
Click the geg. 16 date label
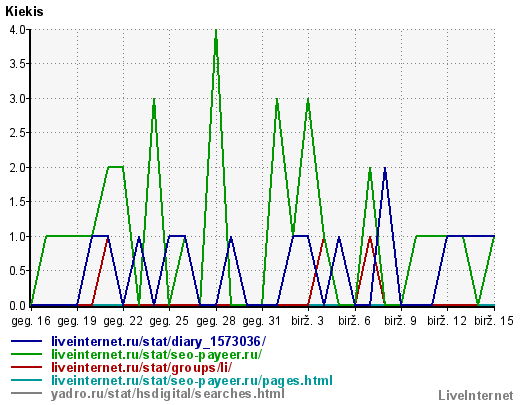coord(31,321)
